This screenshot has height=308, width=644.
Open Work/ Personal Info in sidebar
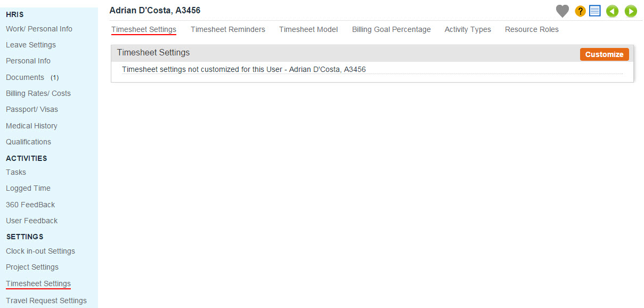[x=39, y=29]
